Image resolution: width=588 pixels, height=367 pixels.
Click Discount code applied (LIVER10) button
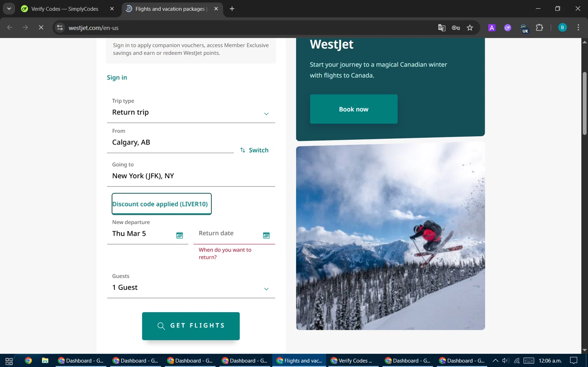coord(162,204)
